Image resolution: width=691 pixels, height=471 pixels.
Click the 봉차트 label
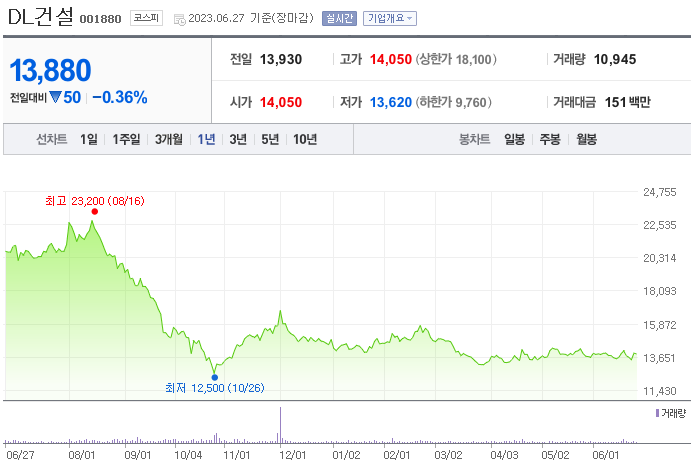tap(475, 139)
